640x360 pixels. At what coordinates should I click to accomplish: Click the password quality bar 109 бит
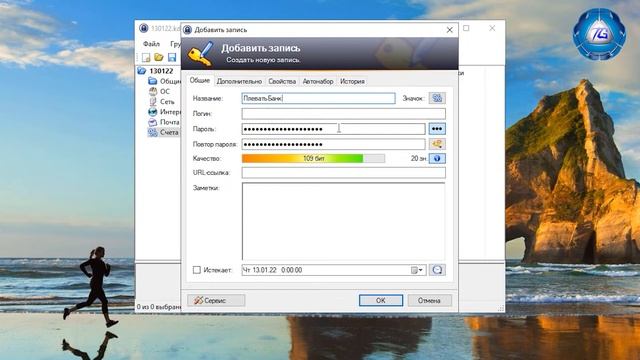pyautogui.click(x=313, y=158)
